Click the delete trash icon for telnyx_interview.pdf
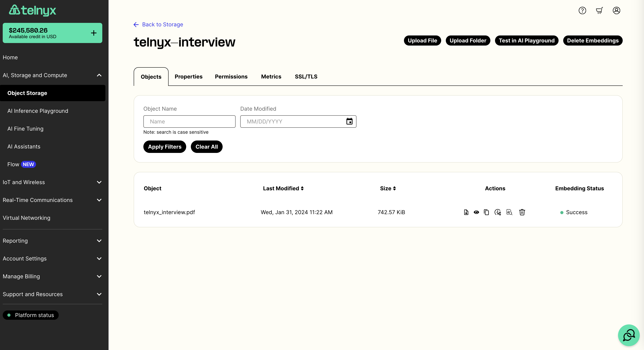644x350 pixels. point(522,212)
